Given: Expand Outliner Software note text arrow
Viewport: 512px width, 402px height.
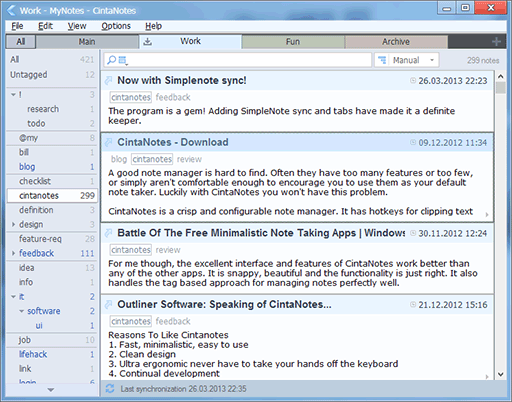Looking at the screenshot, I should (487, 377).
